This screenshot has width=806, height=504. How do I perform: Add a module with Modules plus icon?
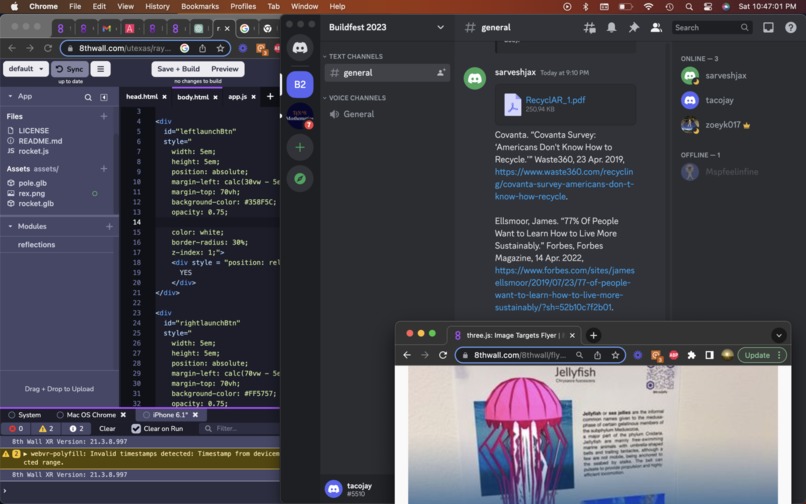pyautogui.click(x=109, y=226)
